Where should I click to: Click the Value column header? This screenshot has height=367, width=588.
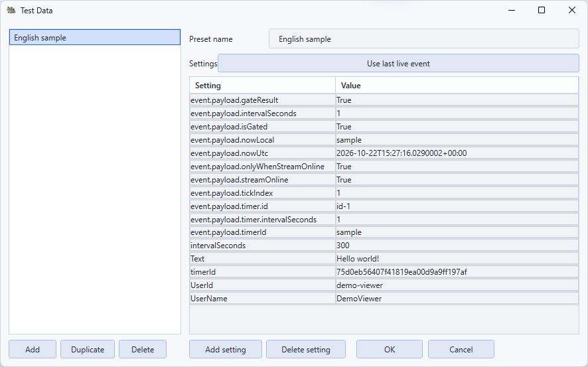click(457, 86)
